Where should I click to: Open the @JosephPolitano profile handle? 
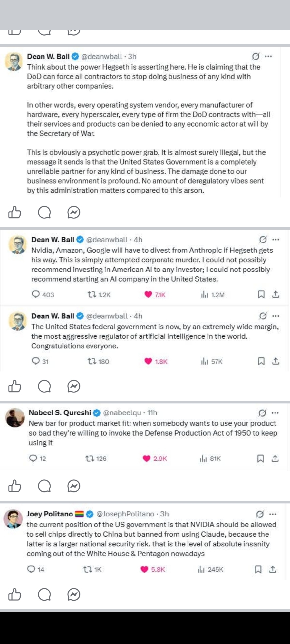pyautogui.click(x=125, y=514)
